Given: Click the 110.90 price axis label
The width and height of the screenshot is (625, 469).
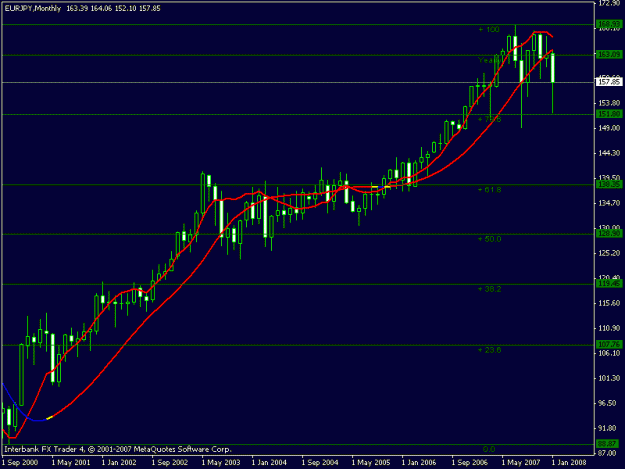Looking at the screenshot, I should pos(609,329).
